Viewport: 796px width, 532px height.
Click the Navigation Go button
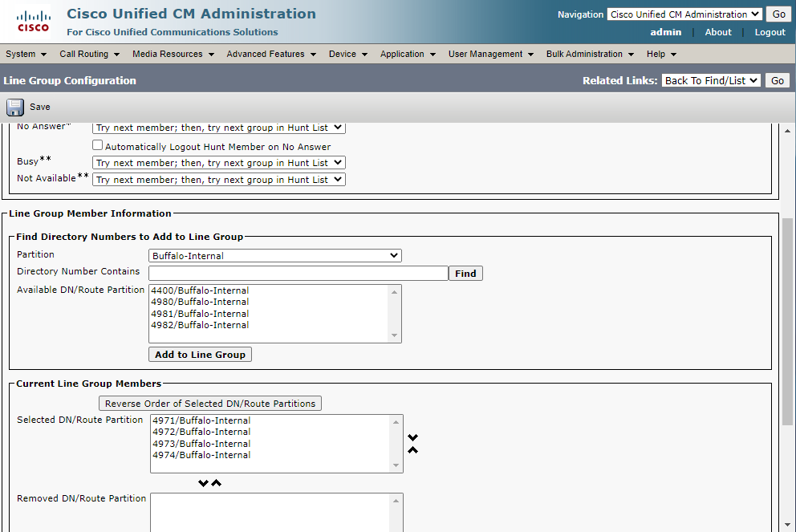click(x=778, y=14)
